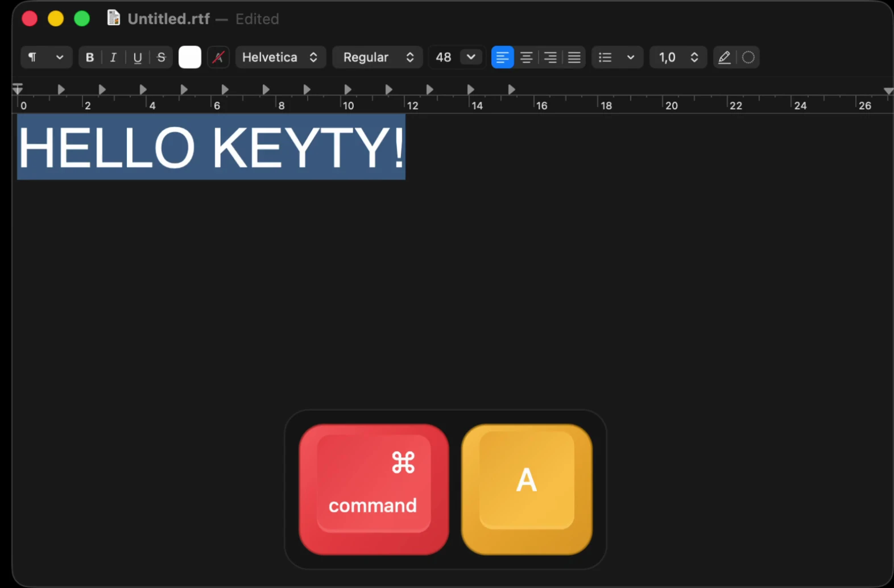Open the white text color swatch

pos(190,57)
